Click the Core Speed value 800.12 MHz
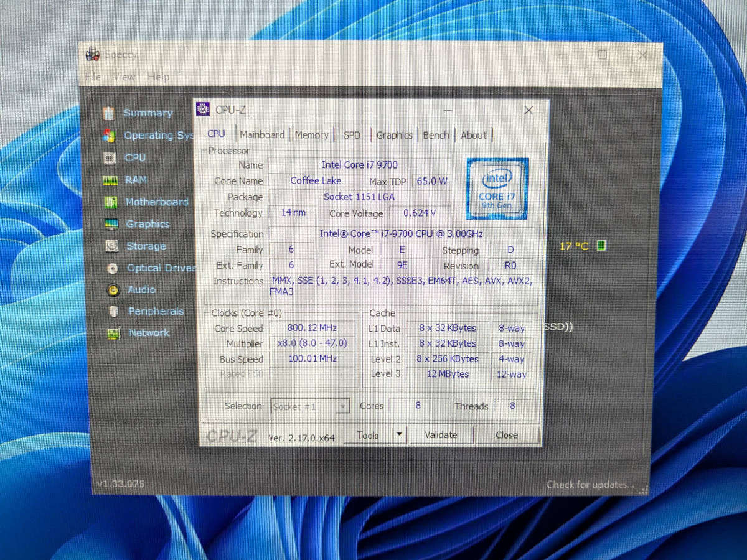This screenshot has height=560, width=747. 312,328
